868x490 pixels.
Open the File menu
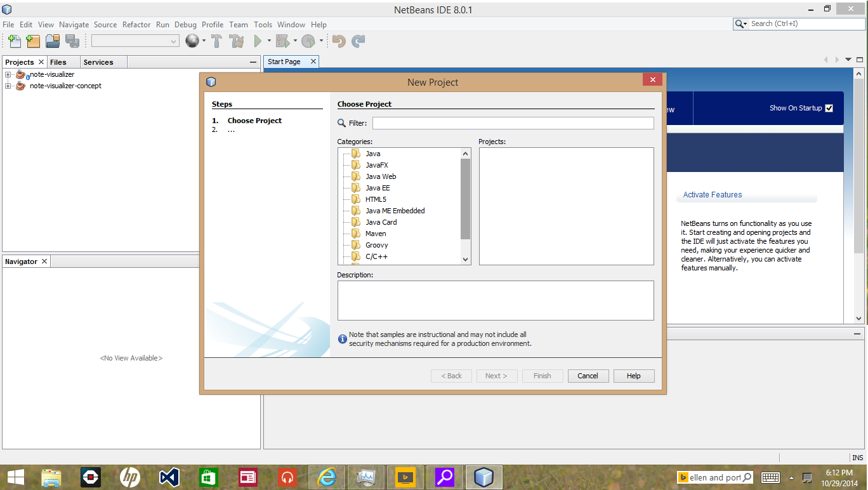[8, 25]
